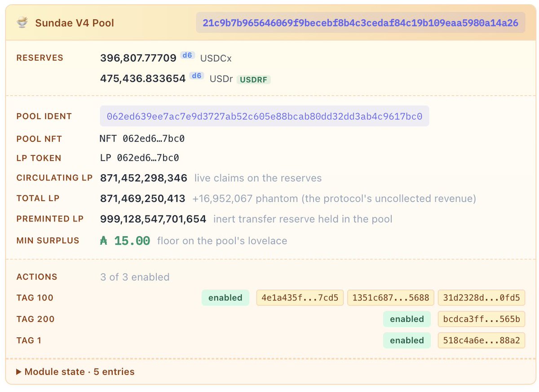The image size is (539, 392).
Task: Click the TAG 1 label
Action: pos(29,340)
